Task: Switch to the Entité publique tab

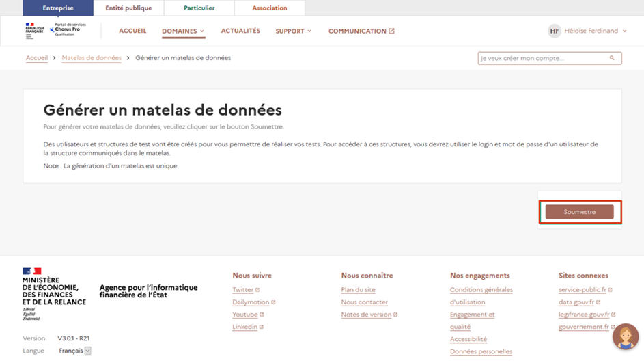Action: coord(128,8)
